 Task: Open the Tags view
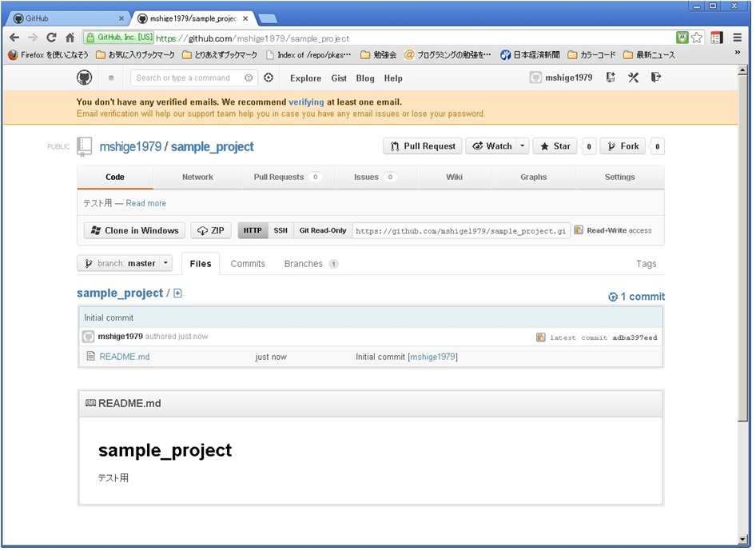[x=647, y=264]
